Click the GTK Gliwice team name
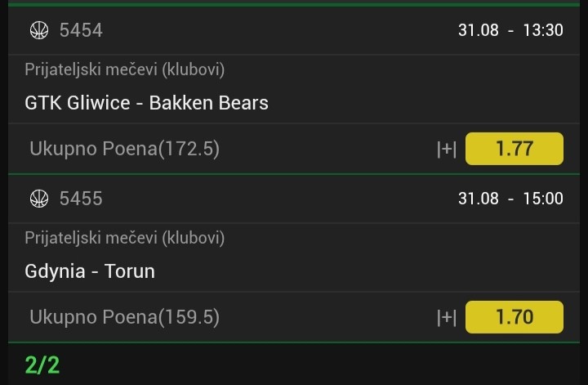The width and height of the screenshot is (588, 385). (x=78, y=103)
